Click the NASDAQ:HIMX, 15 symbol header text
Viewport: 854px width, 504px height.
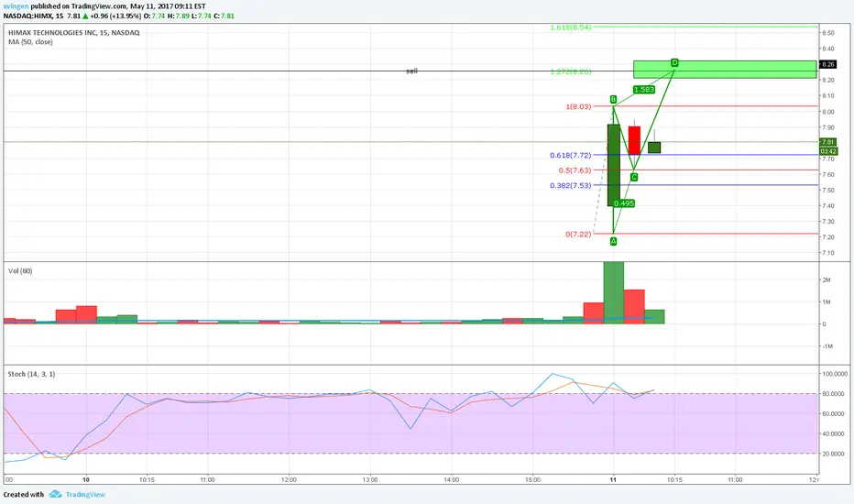pyautogui.click(x=33, y=16)
